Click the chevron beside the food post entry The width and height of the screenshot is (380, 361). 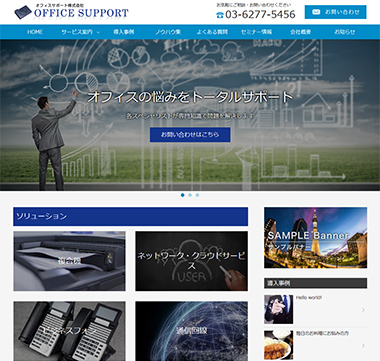(x=363, y=346)
